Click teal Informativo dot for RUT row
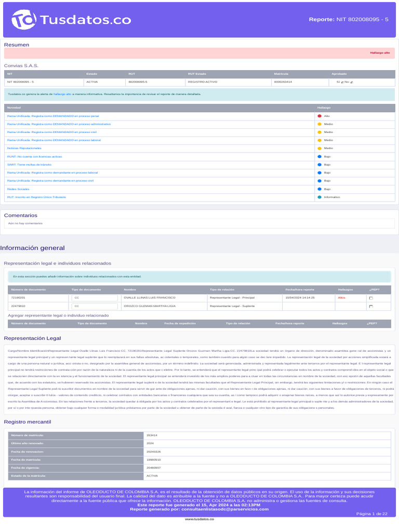 pyautogui.click(x=320, y=197)
